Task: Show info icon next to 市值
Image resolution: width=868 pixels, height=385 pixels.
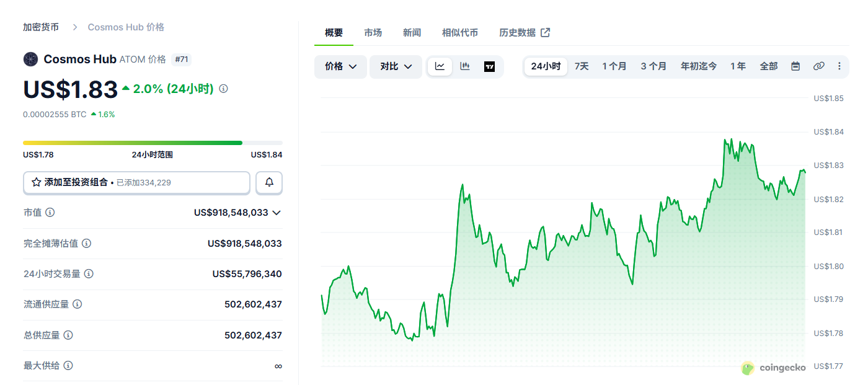Action: tap(50, 213)
